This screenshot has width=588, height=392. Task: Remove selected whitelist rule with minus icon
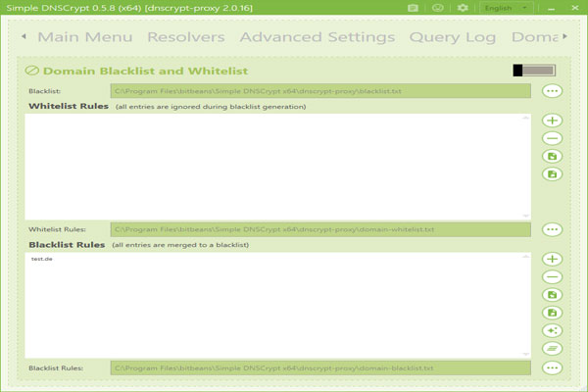[x=552, y=138]
